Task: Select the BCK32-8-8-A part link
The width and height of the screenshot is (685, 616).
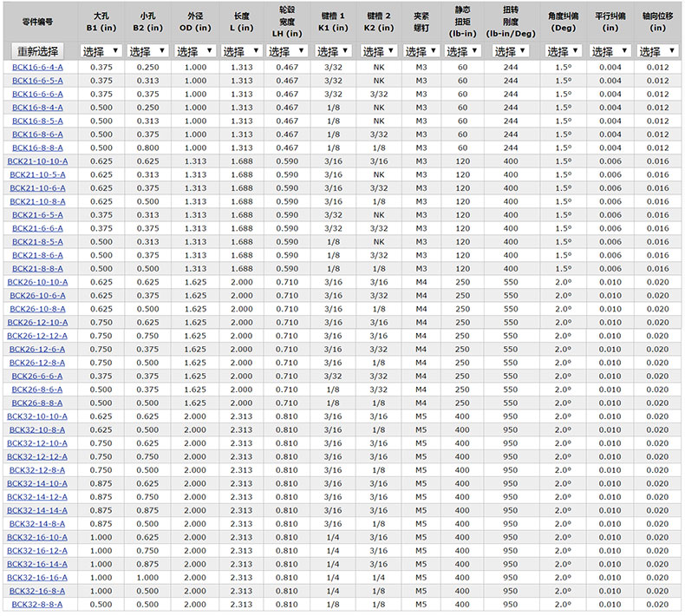Action: coord(37,604)
